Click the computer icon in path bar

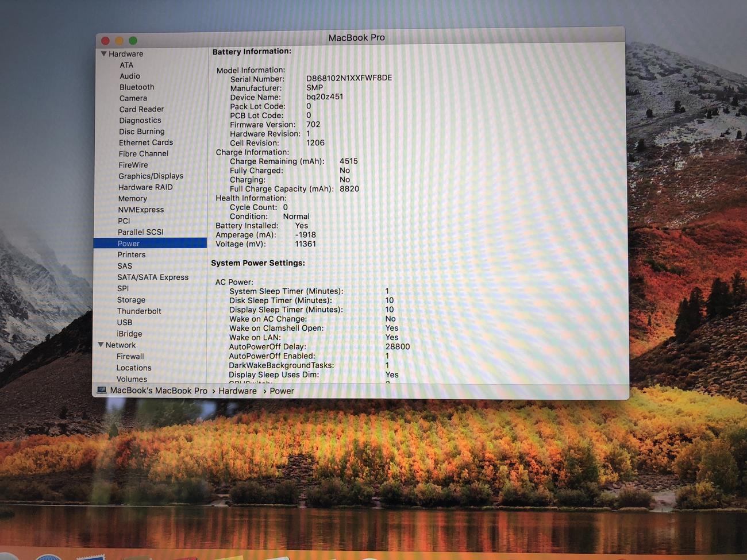coord(102,391)
